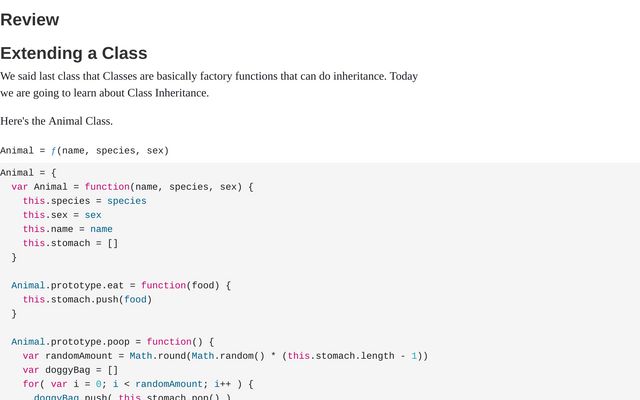Click the "doggyBag.push" code line
The height and width of the screenshot is (400, 640).
pos(132,397)
